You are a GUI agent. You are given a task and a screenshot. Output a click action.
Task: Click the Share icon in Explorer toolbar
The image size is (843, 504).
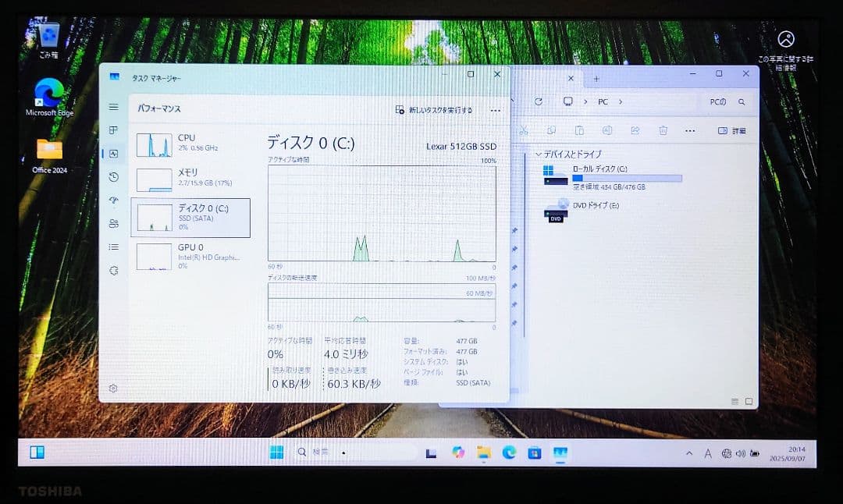[636, 130]
